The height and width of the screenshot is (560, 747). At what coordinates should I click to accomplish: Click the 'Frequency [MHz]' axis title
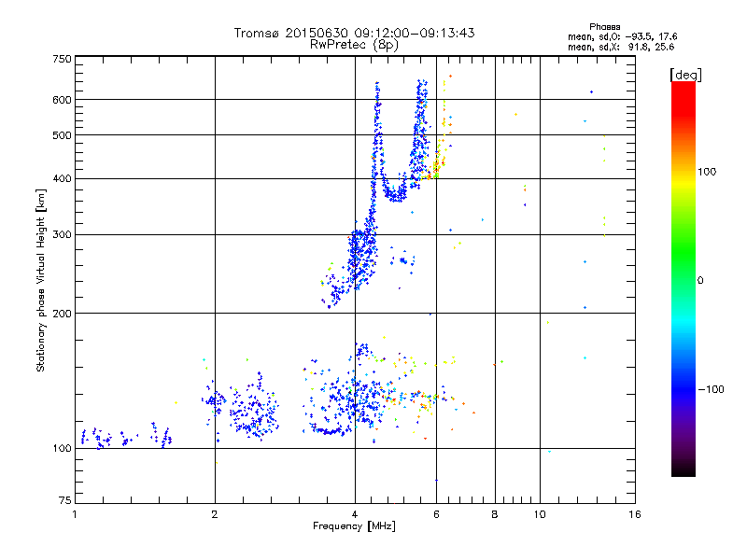coord(354,526)
